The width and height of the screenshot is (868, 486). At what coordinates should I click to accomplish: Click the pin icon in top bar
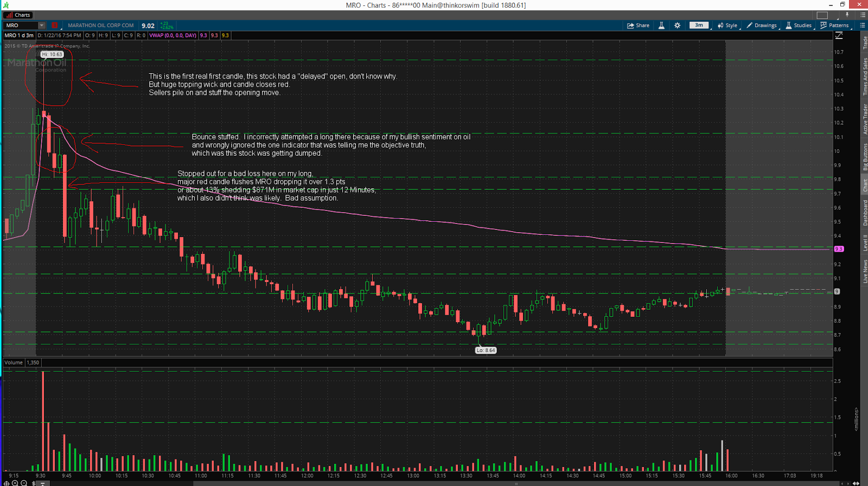point(847,15)
